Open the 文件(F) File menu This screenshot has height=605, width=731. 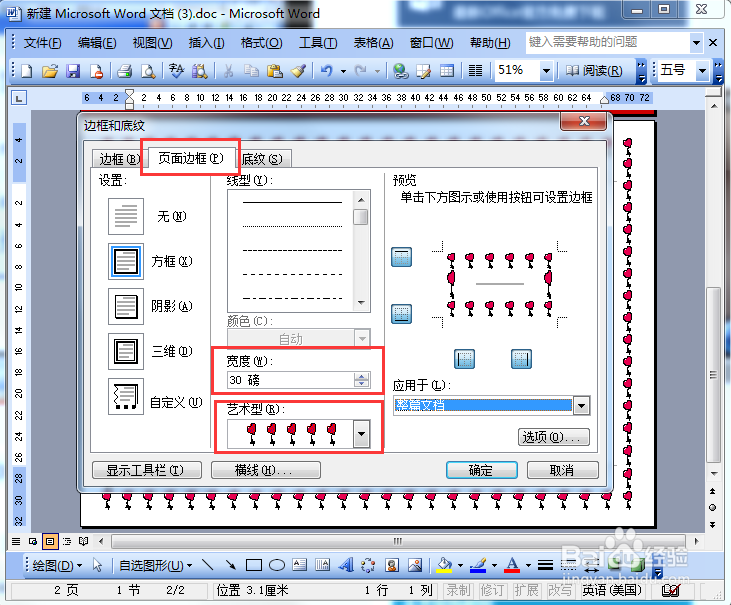[42, 43]
